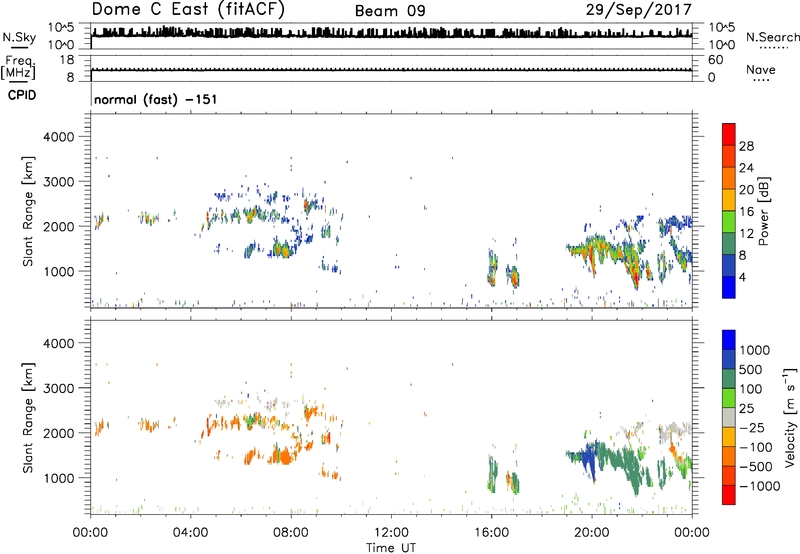Click the orange velocity echo blob near 08:00
Viewport: 800px width, 554px height.
[282, 456]
